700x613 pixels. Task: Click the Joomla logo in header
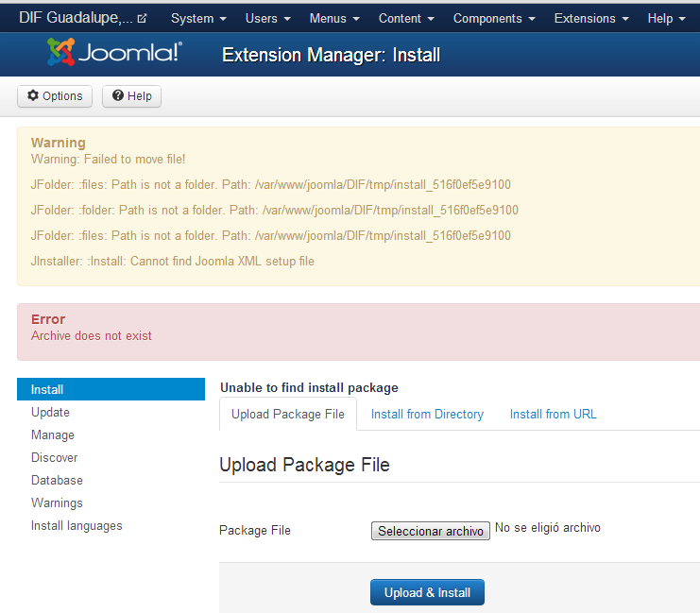tap(114, 54)
